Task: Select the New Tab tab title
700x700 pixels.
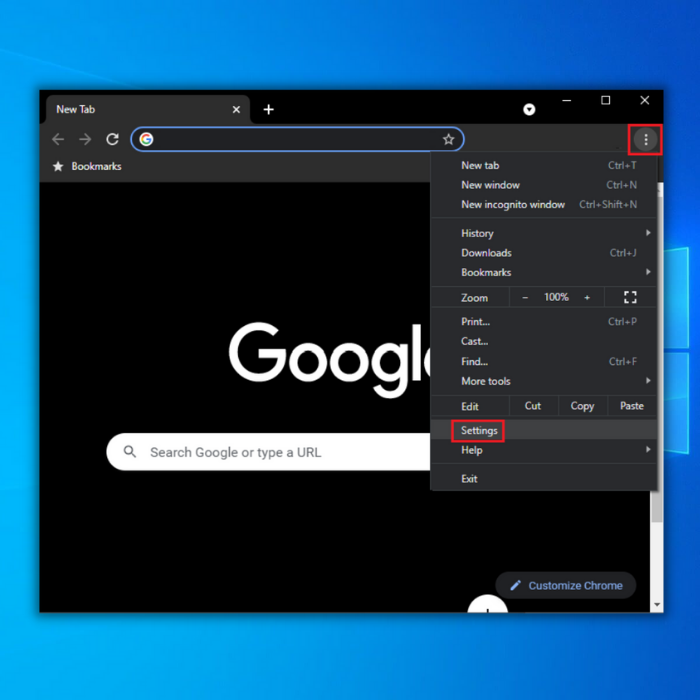Action: pos(75,109)
